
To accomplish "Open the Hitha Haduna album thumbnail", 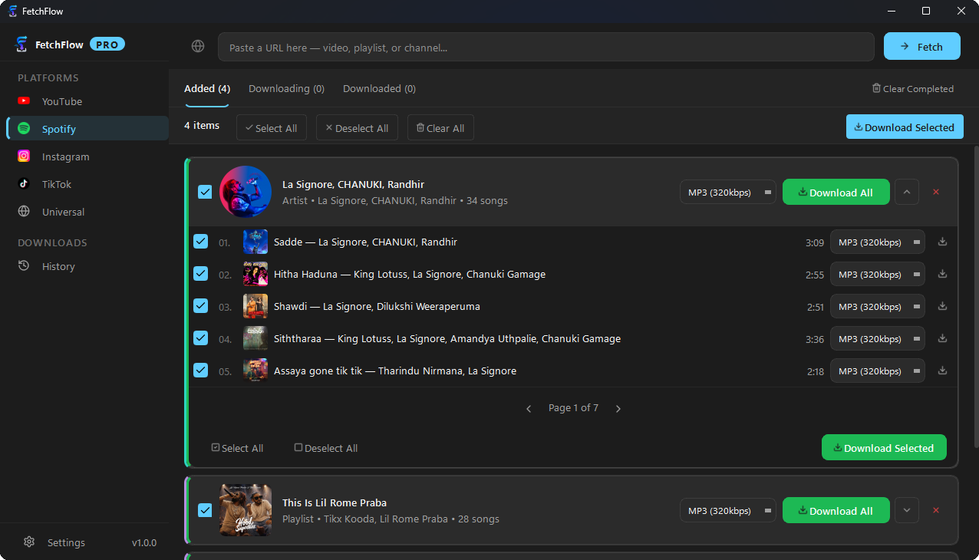I will (x=255, y=274).
